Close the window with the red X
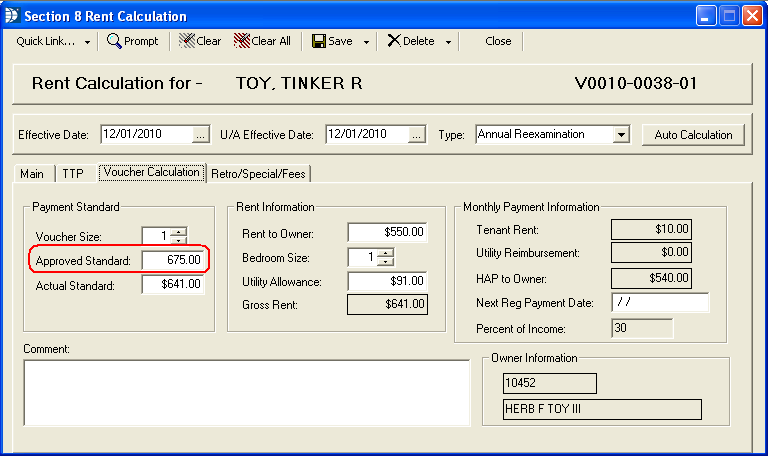The width and height of the screenshot is (768, 456). [x=752, y=16]
